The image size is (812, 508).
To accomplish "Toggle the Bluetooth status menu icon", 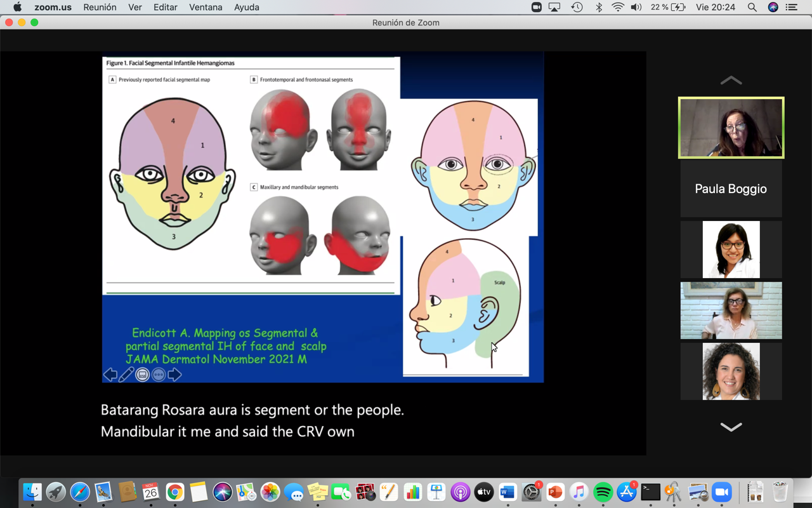I will click(598, 8).
